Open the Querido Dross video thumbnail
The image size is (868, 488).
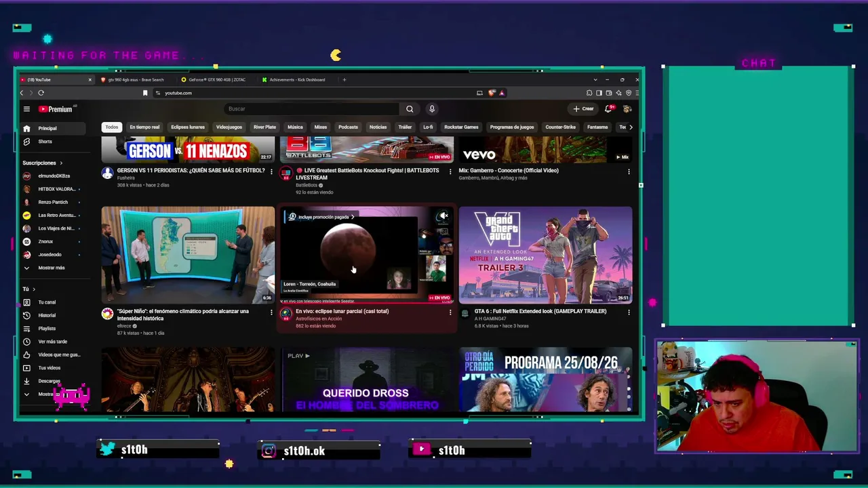[367, 380]
